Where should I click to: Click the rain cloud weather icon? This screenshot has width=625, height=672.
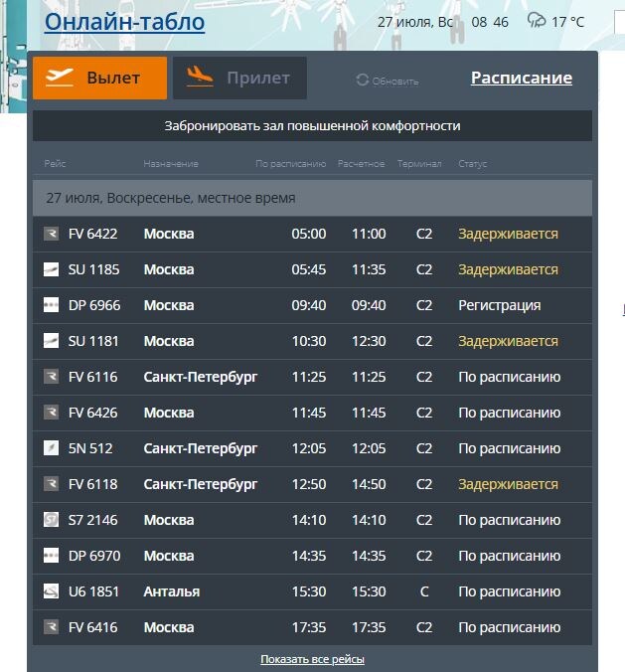[537, 20]
